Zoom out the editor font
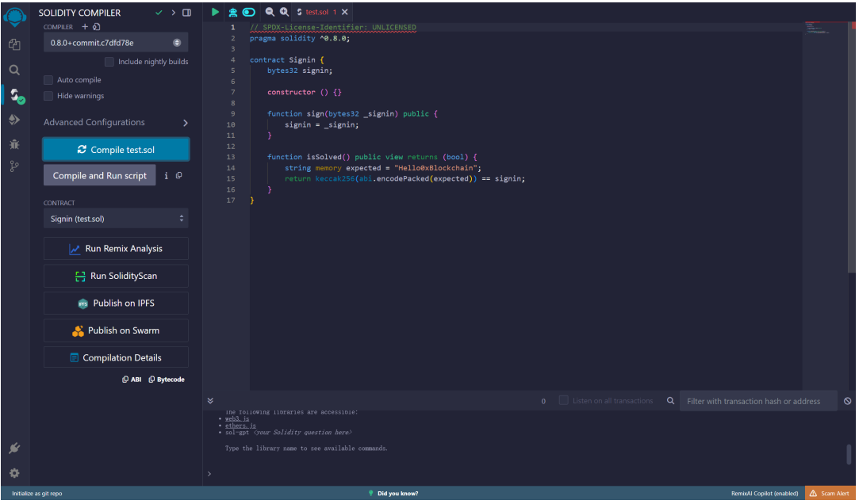The image size is (859, 504). (x=270, y=12)
